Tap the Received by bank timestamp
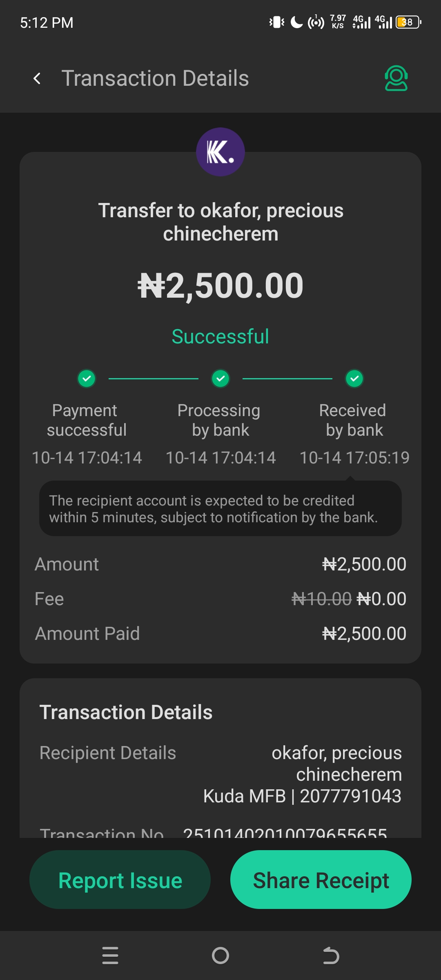 pos(354,458)
